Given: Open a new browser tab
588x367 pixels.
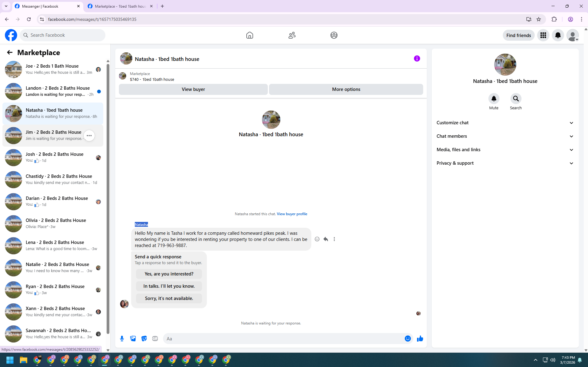Looking at the screenshot, I should pyautogui.click(x=162, y=6).
